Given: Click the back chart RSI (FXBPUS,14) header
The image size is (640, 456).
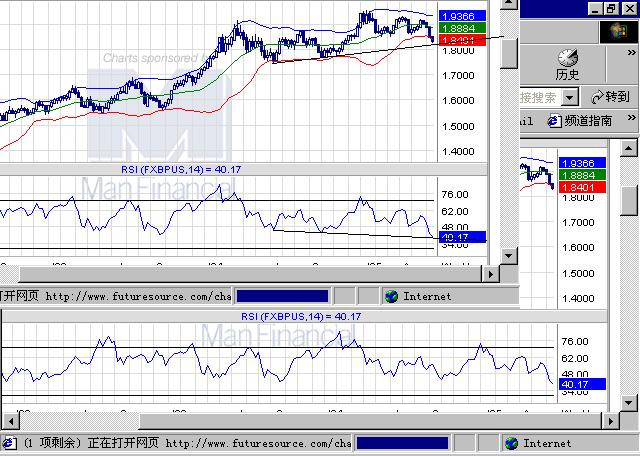Looking at the screenshot, I should pos(301,316).
